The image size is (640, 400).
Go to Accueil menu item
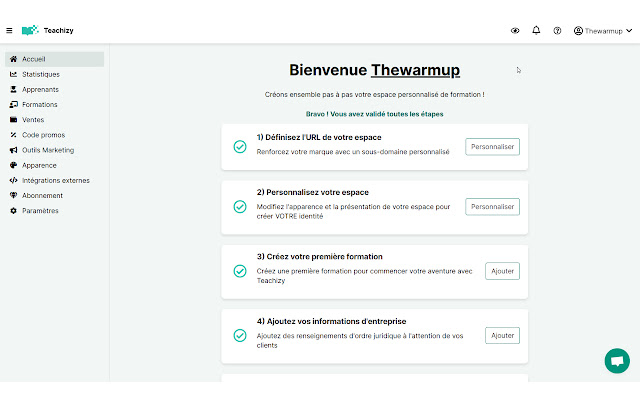point(55,59)
